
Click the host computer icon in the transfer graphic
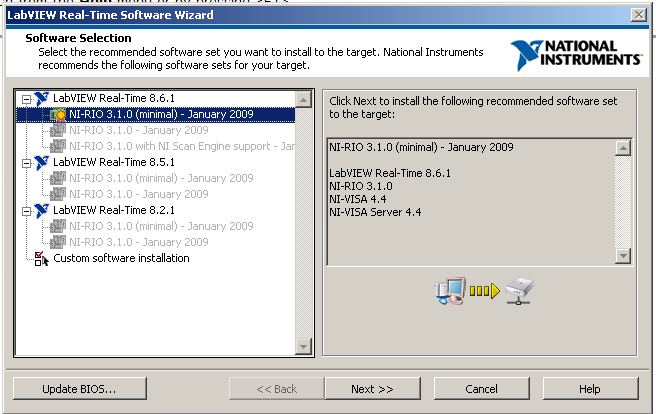pos(450,291)
